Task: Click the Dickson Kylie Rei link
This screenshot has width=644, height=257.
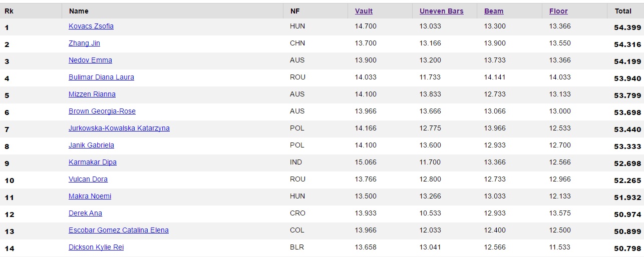Action: [96, 247]
